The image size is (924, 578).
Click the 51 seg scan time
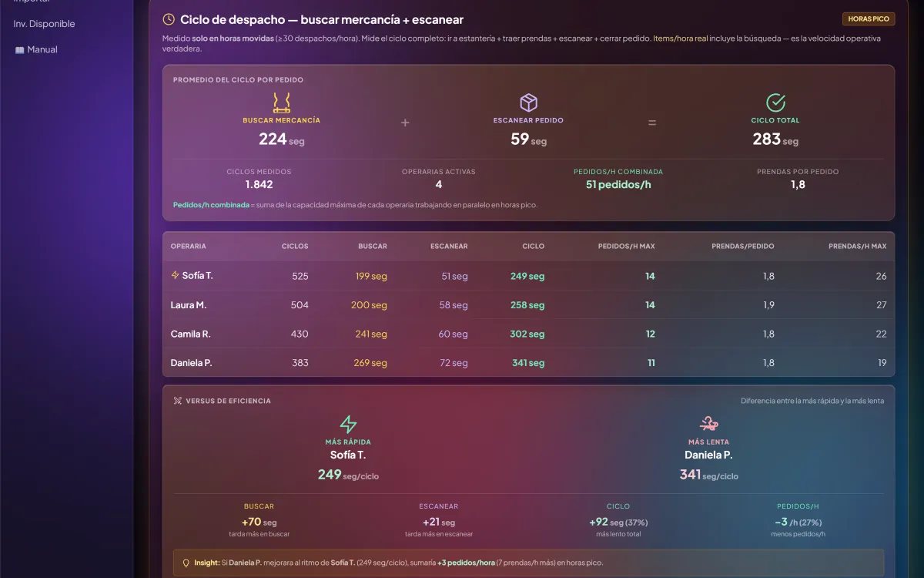click(x=455, y=276)
